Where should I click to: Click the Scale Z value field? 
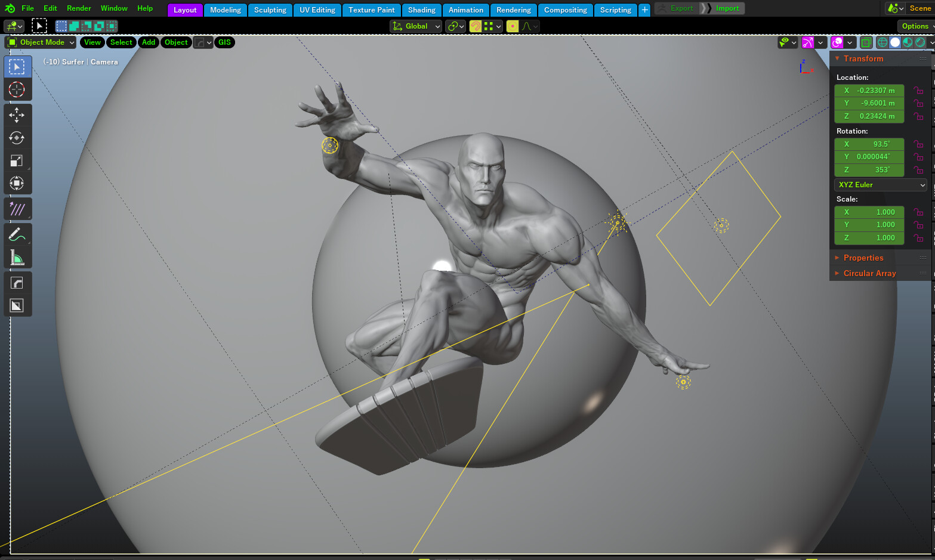point(869,238)
